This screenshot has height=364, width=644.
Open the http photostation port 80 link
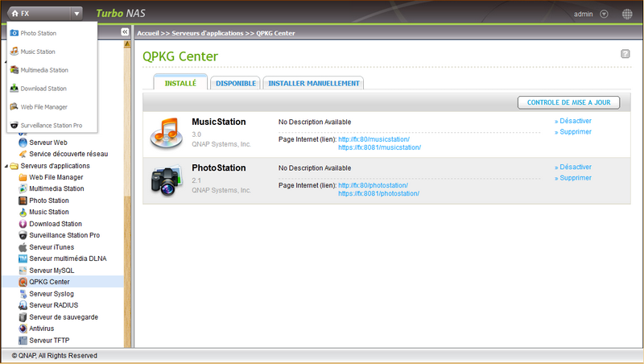tap(373, 185)
